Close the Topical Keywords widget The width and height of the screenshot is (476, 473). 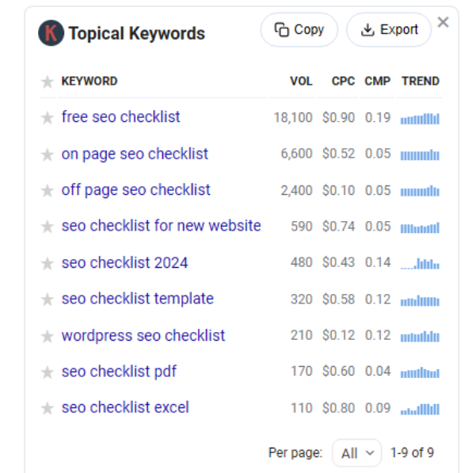(x=444, y=22)
